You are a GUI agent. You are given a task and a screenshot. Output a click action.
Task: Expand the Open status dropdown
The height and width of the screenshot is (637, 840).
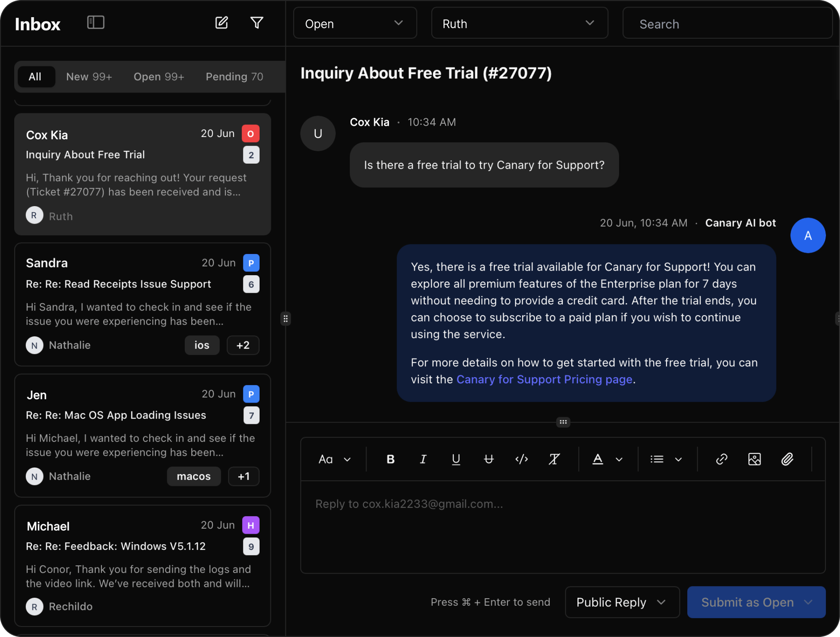coord(355,24)
